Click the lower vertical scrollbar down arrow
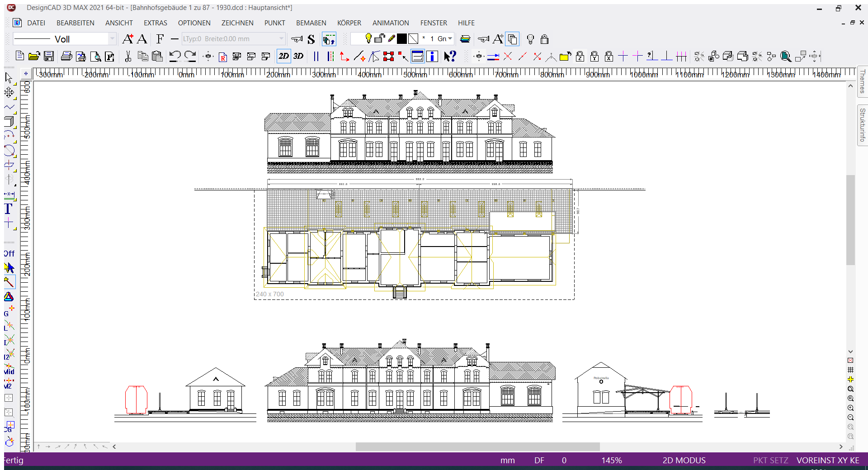 [850, 351]
